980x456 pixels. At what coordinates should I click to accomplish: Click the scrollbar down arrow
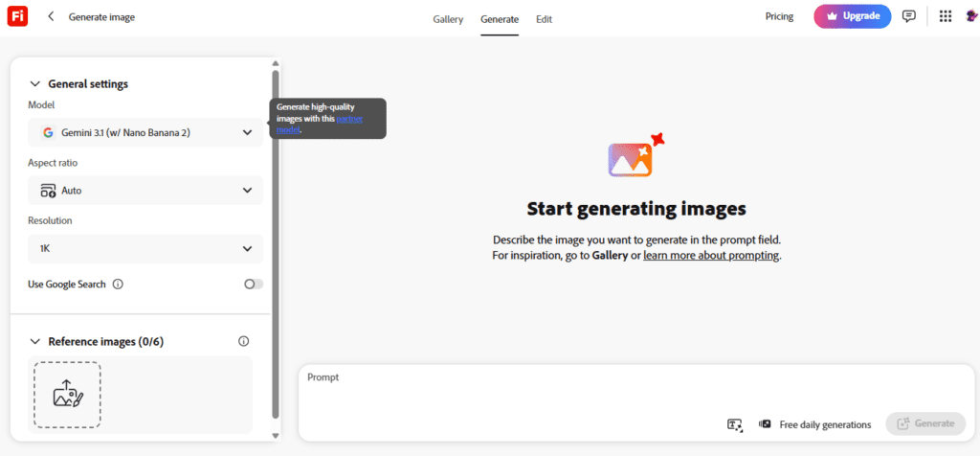coord(275,435)
